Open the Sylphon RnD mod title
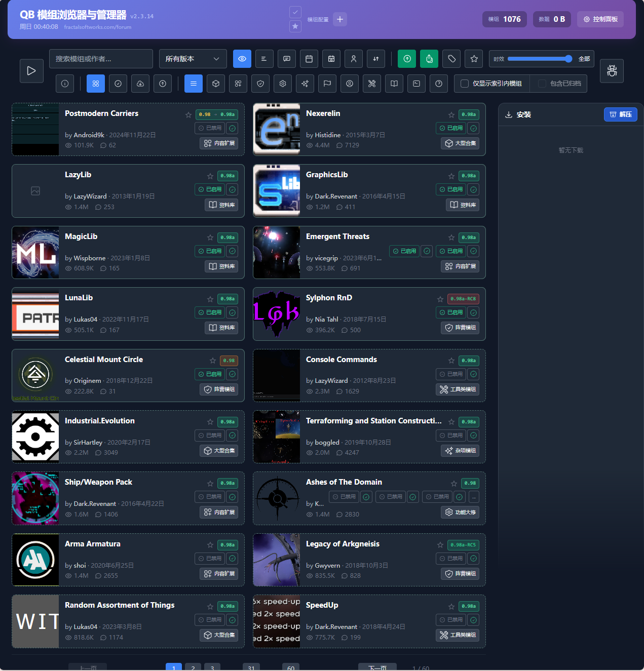This screenshot has height=671, width=644. coord(329,298)
